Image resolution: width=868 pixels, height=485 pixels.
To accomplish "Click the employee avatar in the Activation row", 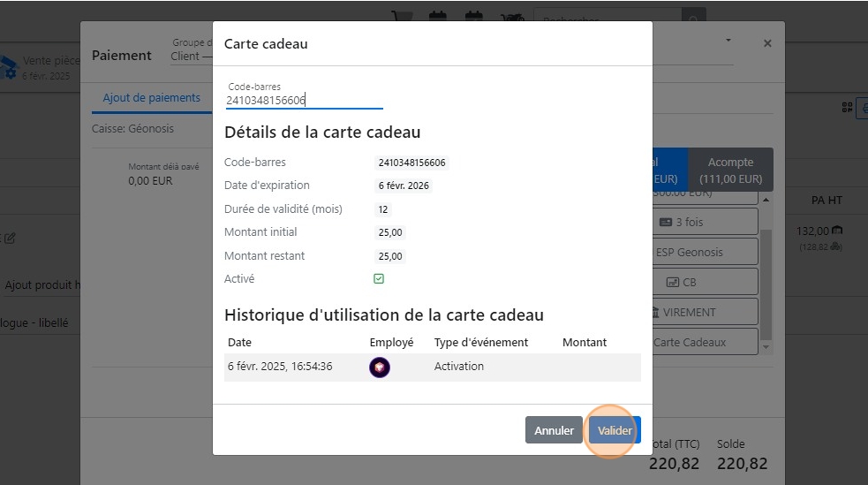I will [379, 368].
